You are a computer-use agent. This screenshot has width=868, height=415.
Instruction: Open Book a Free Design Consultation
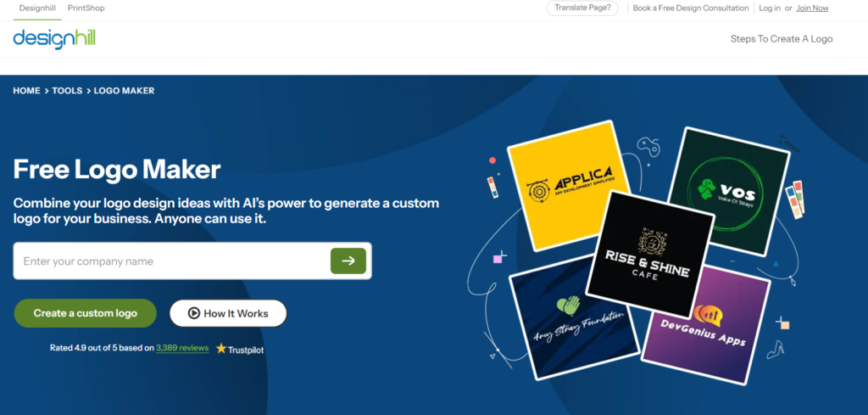(x=690, y=8)
